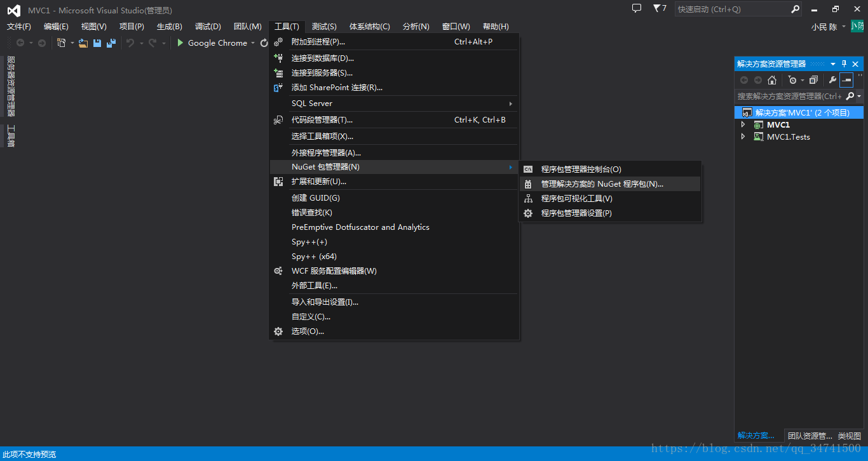868x461 pixels.
Task: Open the pending changes filter dropdown arrow
Action: click(803, 80)
